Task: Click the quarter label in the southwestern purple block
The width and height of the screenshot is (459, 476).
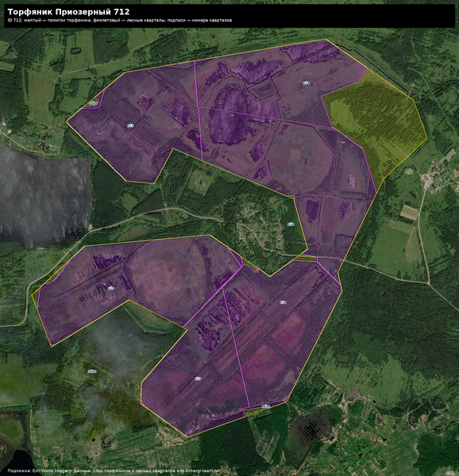Action: (x=111, y=288)
